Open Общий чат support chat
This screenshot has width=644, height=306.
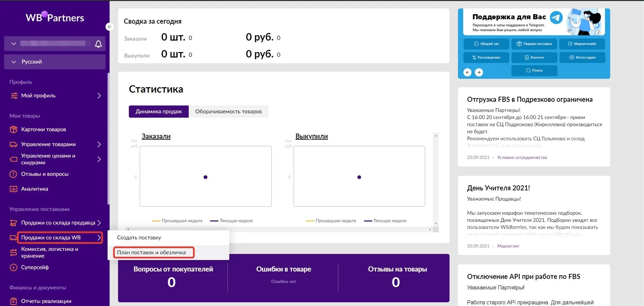(486, 44)
